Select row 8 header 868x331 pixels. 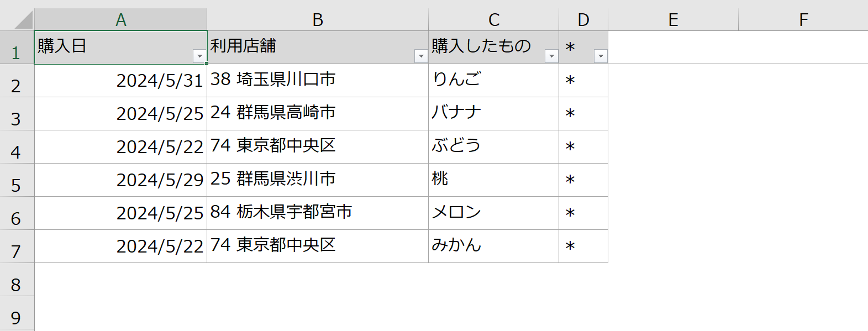coord(17,280)
